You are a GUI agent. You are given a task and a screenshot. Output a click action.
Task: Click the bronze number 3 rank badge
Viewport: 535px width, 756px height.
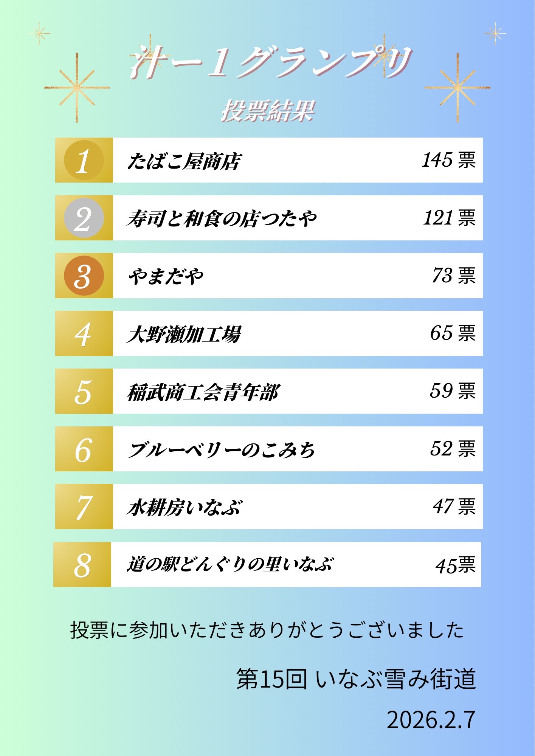pos(84,276)
